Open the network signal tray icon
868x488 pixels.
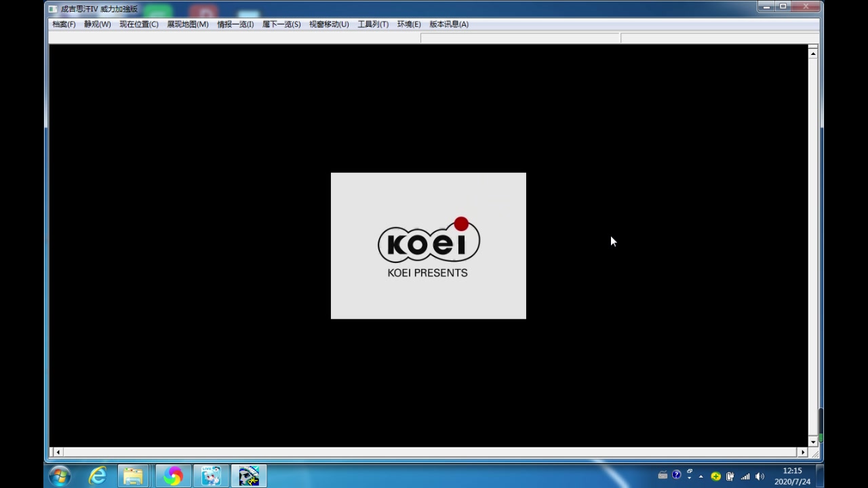tap(745, 476)
